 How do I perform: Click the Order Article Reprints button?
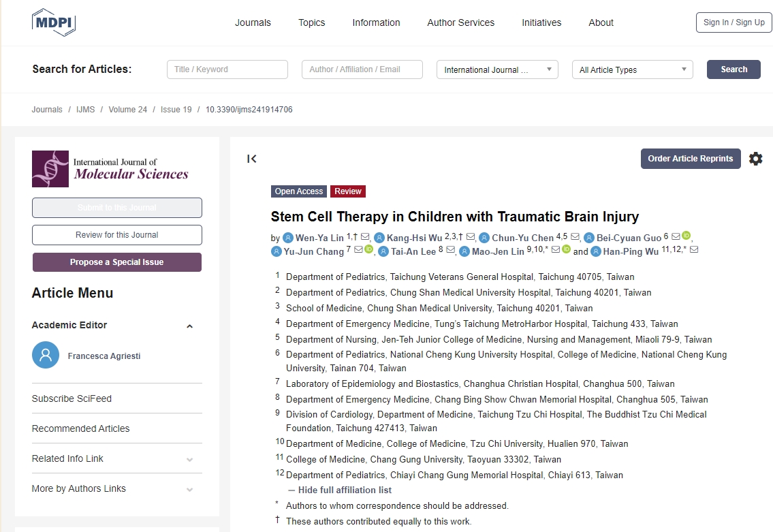tap(690, 159)
